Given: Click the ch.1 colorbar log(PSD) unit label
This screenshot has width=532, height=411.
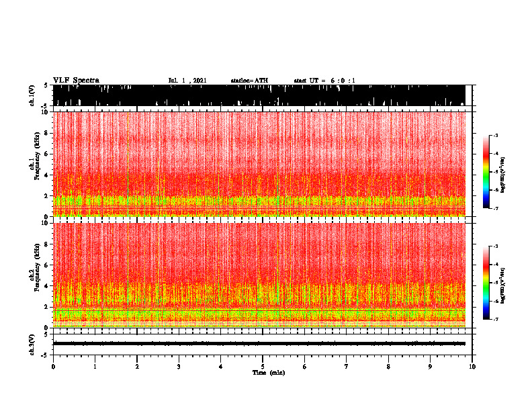Looking at the screenshot, I should point(503,175).
